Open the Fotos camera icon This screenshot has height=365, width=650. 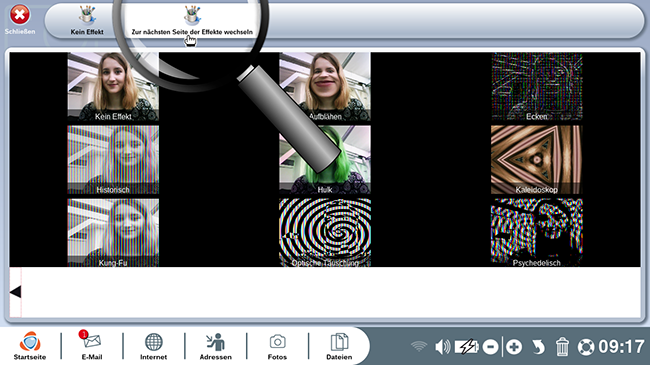tap(277, 346)
